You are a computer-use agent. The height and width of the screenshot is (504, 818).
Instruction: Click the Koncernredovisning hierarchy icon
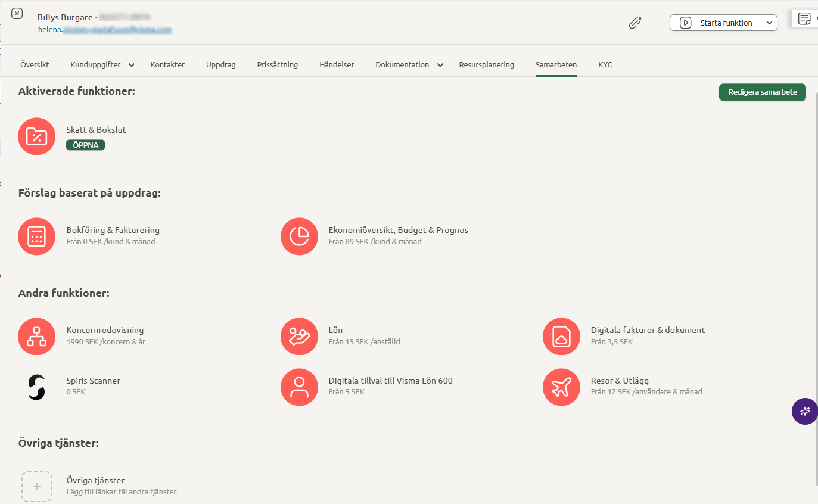click(x=37, y=337)
